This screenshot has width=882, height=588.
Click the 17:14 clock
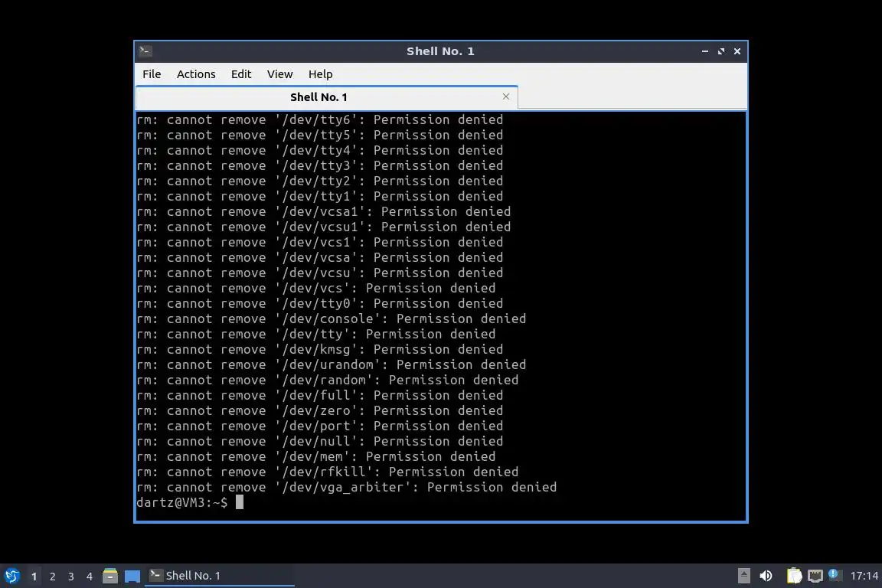pos(864,576)
